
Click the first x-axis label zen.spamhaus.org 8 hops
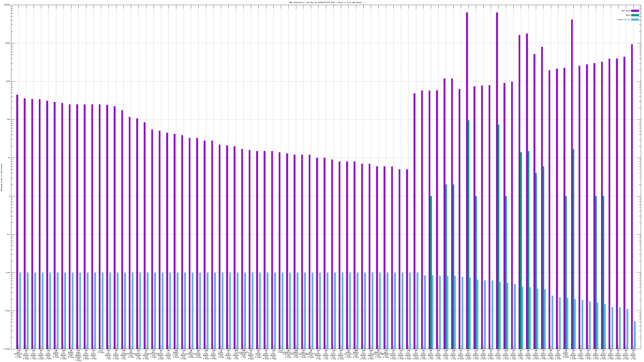point(19,354)
